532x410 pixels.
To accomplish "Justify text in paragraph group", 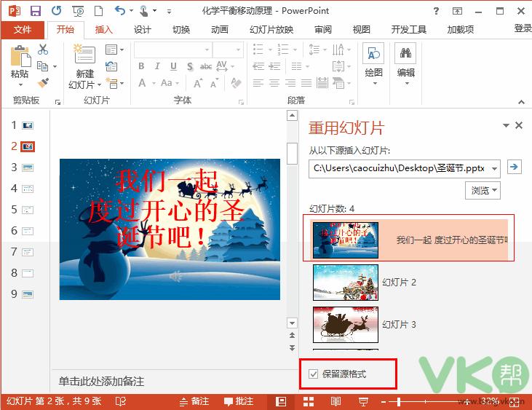I will click(x=306, y=83).
